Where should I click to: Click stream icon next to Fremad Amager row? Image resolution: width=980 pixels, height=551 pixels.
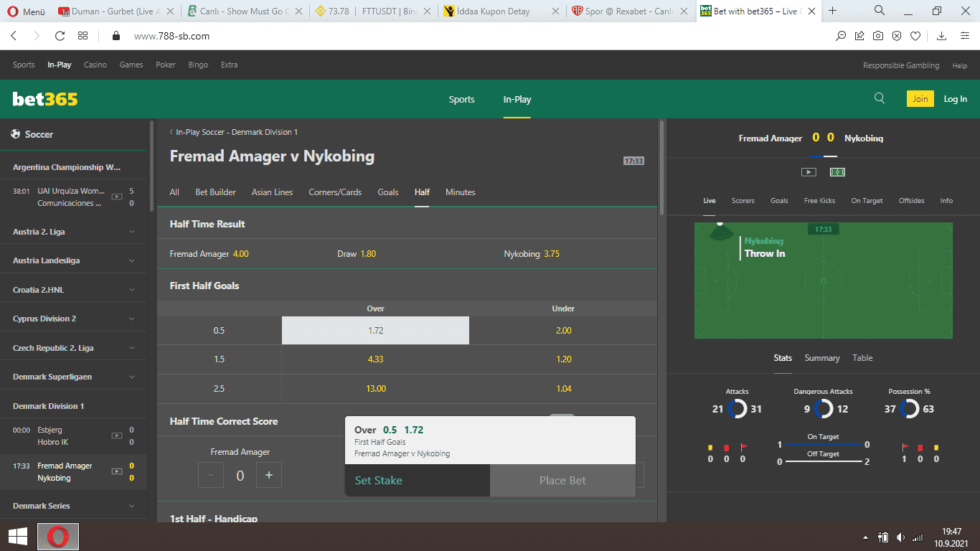[x=116, y=471]
